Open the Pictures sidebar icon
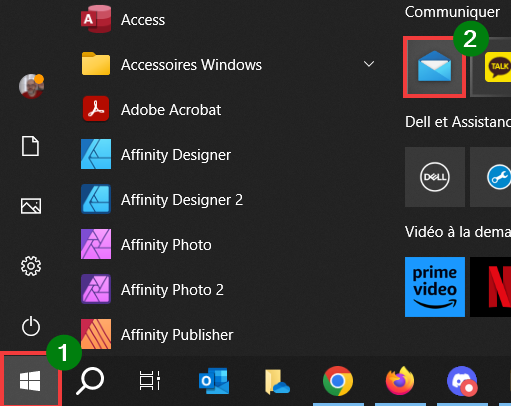This screenshot has height=406, width=511. (31, 206)
